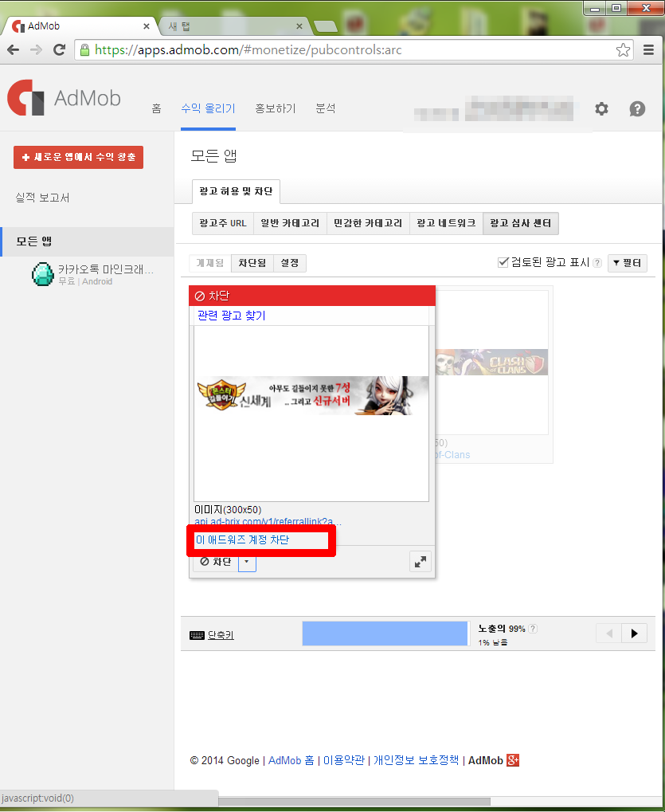Open the api.ad-brix.com referral link

(x=268, y=521)
